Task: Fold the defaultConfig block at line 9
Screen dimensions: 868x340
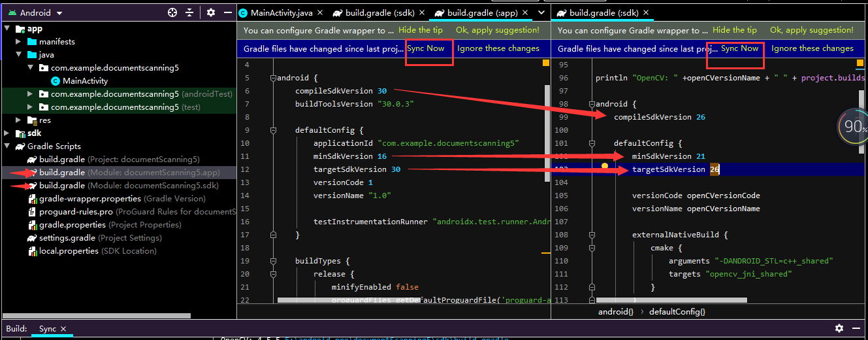Action: click(x=273, y=130)
